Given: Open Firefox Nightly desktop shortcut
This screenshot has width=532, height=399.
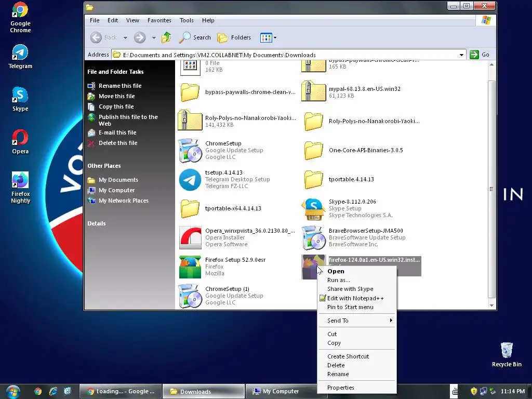Looking at the screenshot, I should tap(20, 188).
